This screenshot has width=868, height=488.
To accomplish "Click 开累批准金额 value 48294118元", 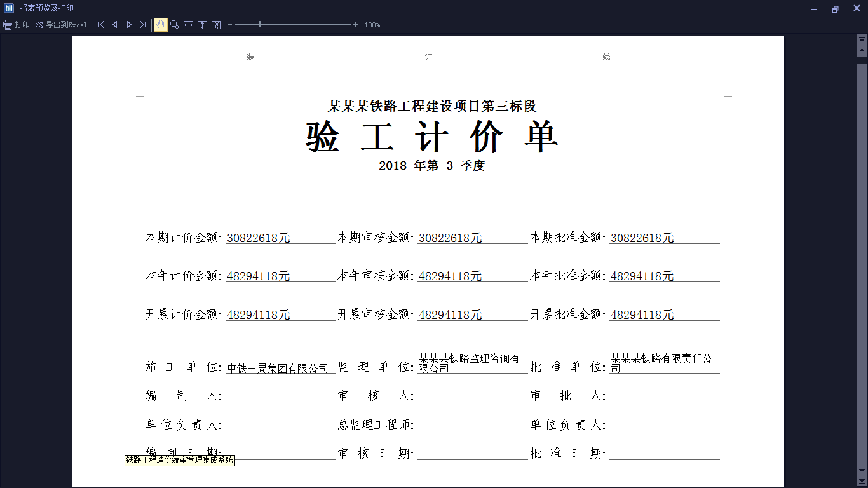I will click(x=642, y=315).
